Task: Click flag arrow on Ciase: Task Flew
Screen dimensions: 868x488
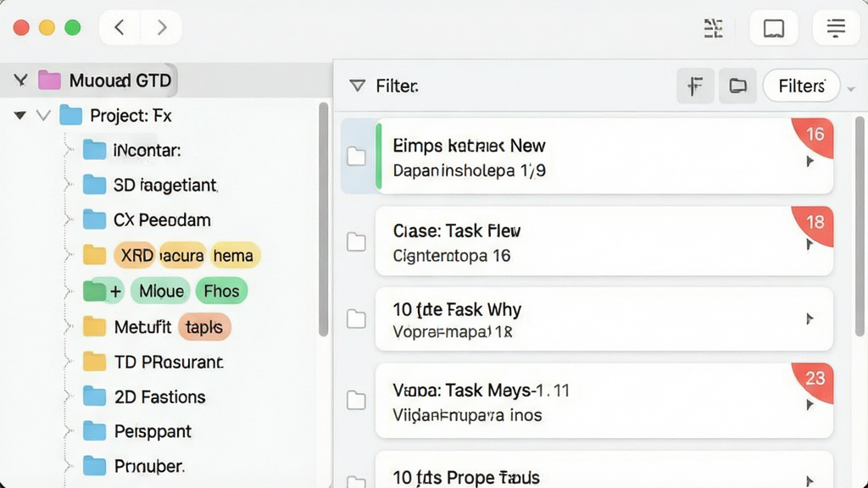Action: coord(810,245)
